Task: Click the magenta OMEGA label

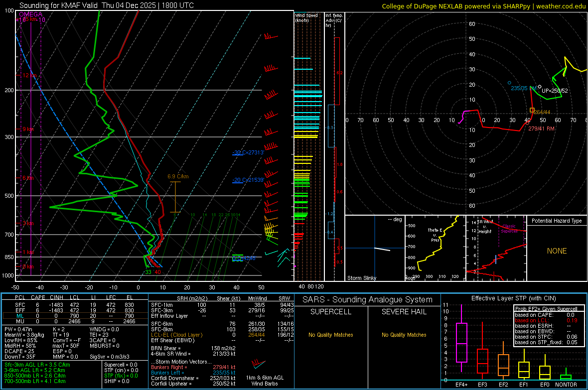Action: pyautogui.click(x=31, y=14)
